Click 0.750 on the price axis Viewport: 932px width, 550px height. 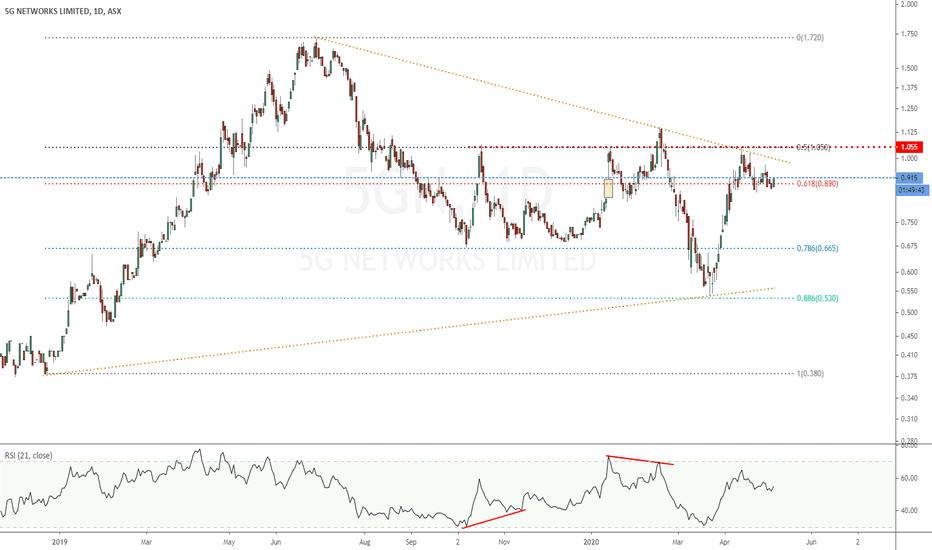pos(909,222)
